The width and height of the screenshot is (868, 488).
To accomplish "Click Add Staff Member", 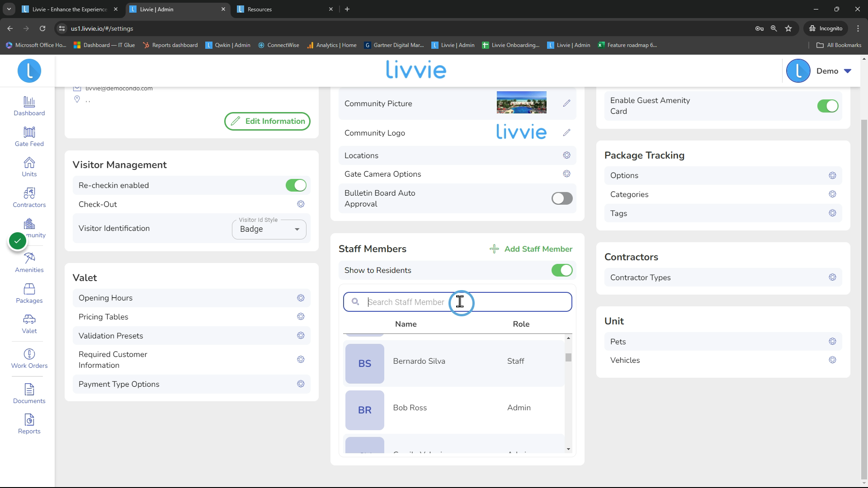I will (x=531, y=249).
